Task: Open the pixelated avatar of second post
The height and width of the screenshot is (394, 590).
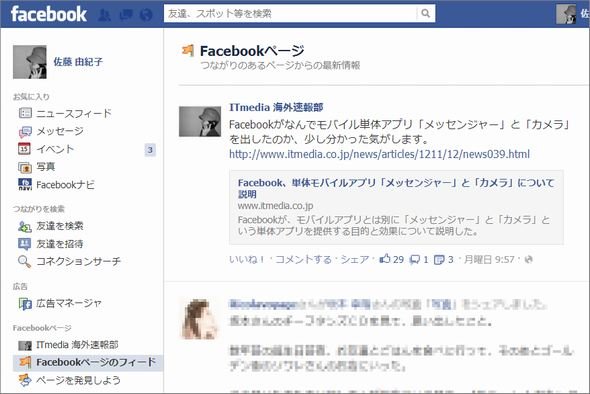Action: (199, 319)
